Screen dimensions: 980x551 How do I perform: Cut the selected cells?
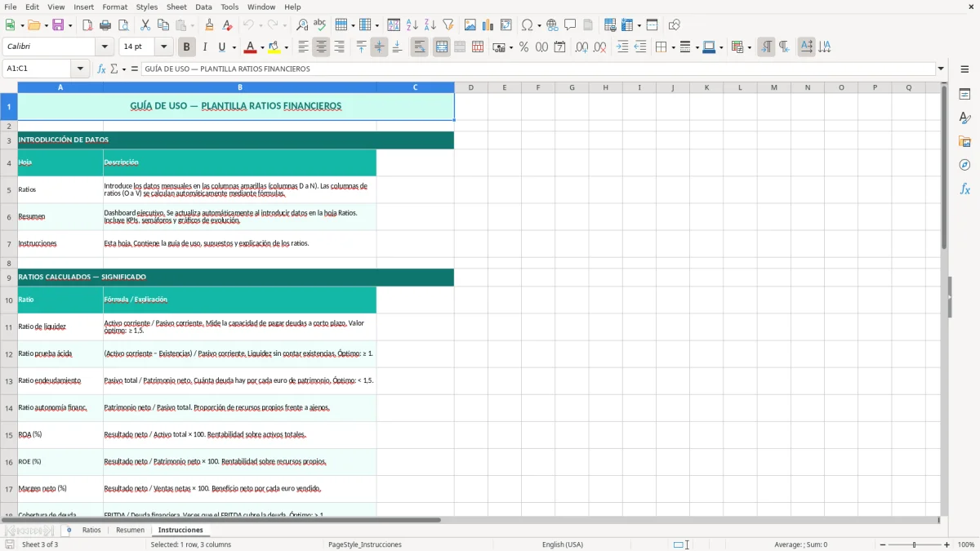pyautogui.click(x=145, y=25)
